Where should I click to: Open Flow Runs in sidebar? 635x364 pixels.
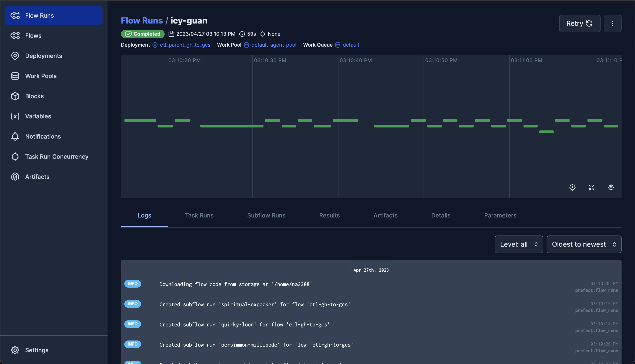click(54, 16)
